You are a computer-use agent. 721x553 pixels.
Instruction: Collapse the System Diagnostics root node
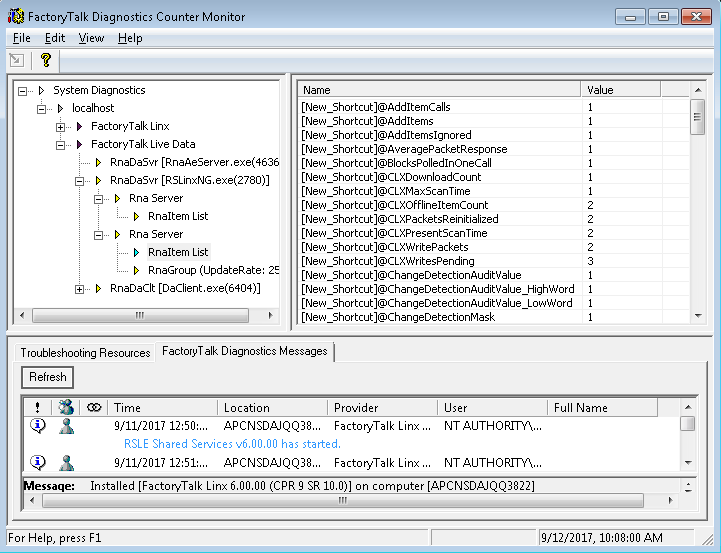[23, 90]
